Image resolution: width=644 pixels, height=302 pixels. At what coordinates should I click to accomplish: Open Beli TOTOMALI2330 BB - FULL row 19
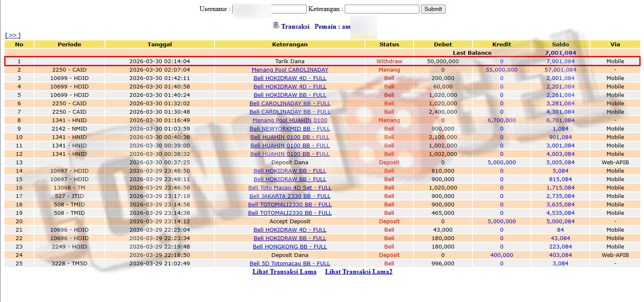[x=290, y=213]
